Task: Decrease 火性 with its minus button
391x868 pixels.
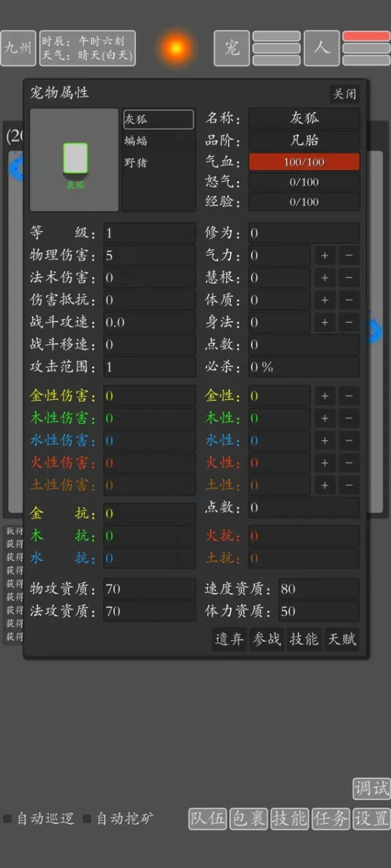Action: click(x=348, y=463)
